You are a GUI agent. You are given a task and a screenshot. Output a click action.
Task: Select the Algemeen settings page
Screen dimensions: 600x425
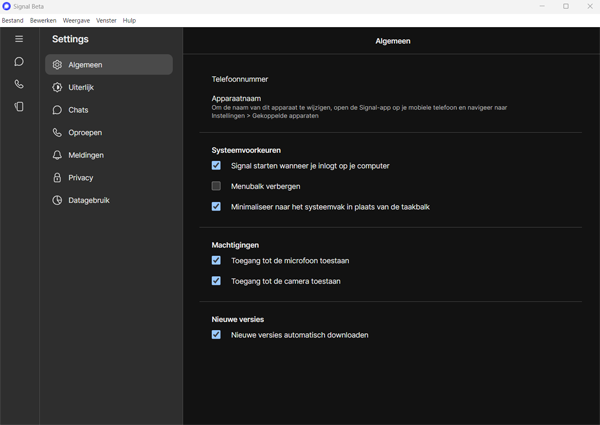[x=109, y=65]
